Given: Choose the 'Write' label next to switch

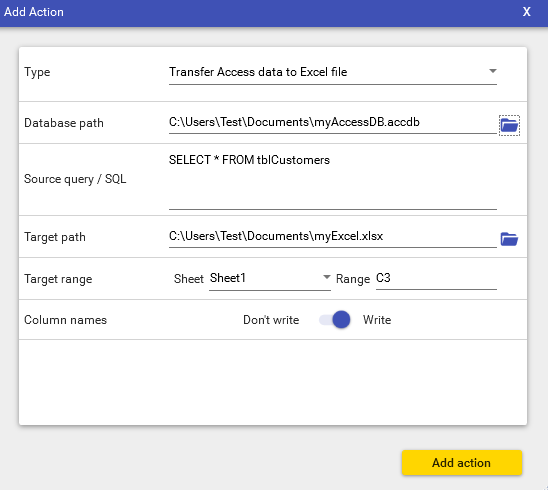Looking at the screenshot, I should coord(377,320).
